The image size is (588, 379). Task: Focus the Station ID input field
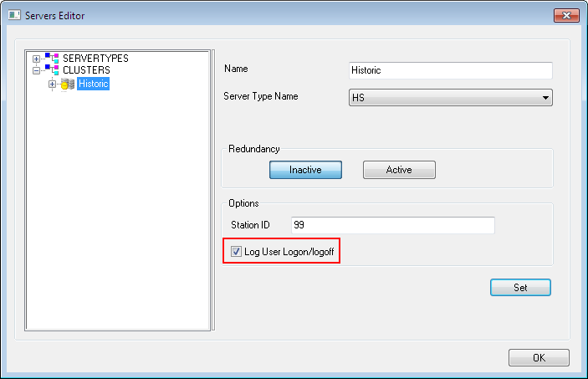(x=392, y=225)
